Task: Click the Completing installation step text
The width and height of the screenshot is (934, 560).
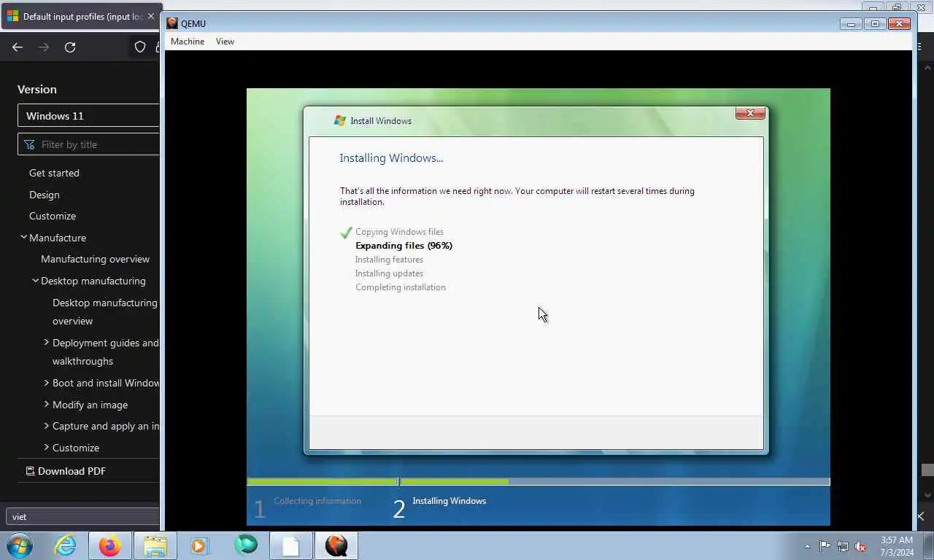Action: 401,287
